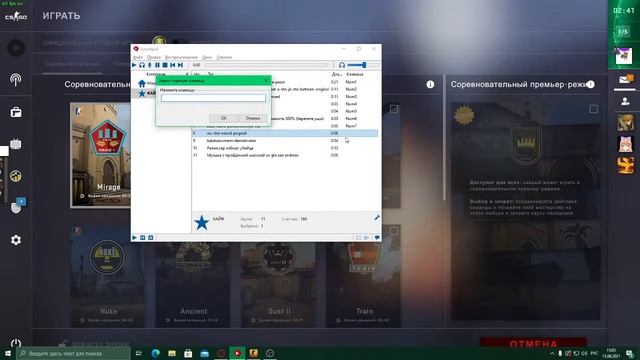This screenshot has width=640, height=360.
Task: Click the blue speech bubble icon in status bar
Action: [377, 238]
